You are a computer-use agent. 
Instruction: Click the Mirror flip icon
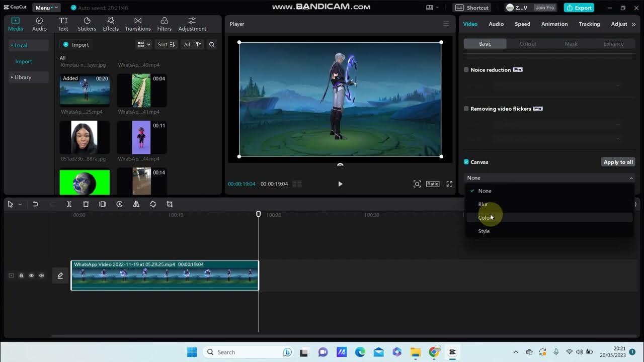(x=136, y=204)
